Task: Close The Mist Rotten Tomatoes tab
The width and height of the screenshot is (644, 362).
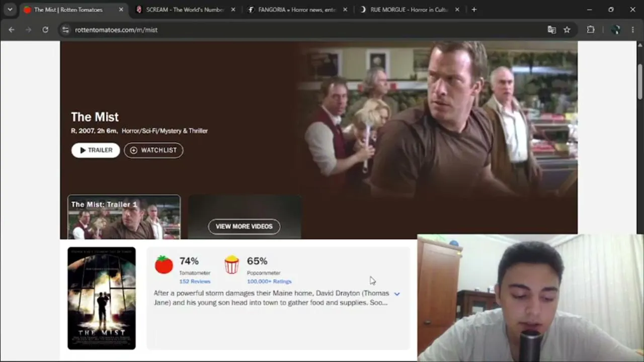Action: (x=121, y=10)
